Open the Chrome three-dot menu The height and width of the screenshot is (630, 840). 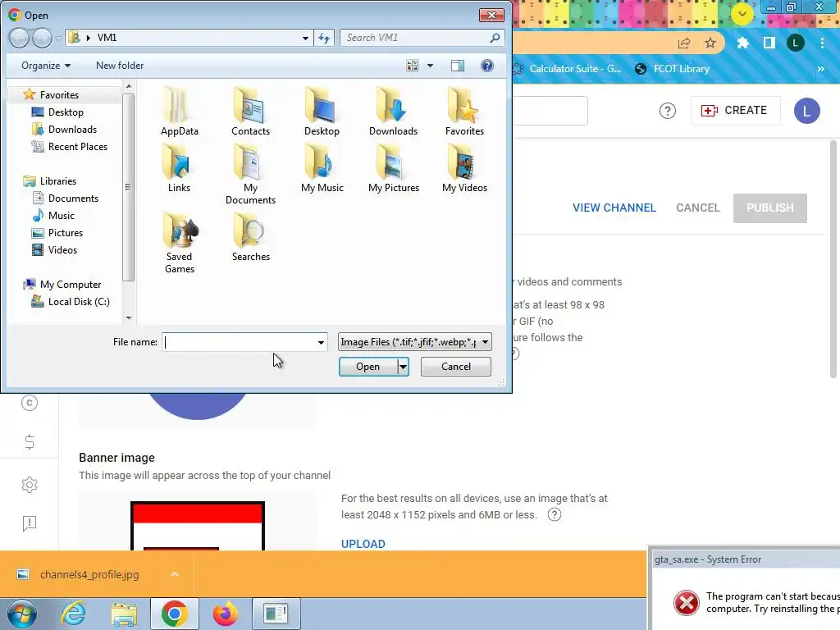pos(822,43)
